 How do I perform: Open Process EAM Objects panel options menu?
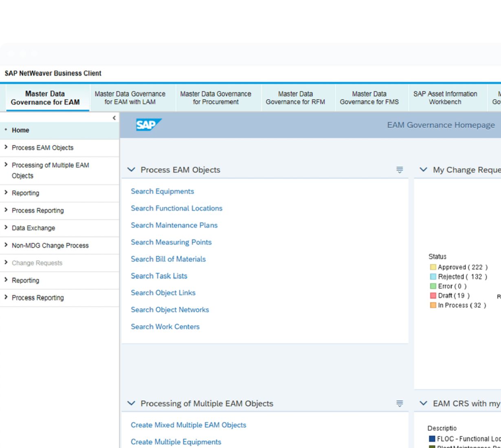coord(400,170)
